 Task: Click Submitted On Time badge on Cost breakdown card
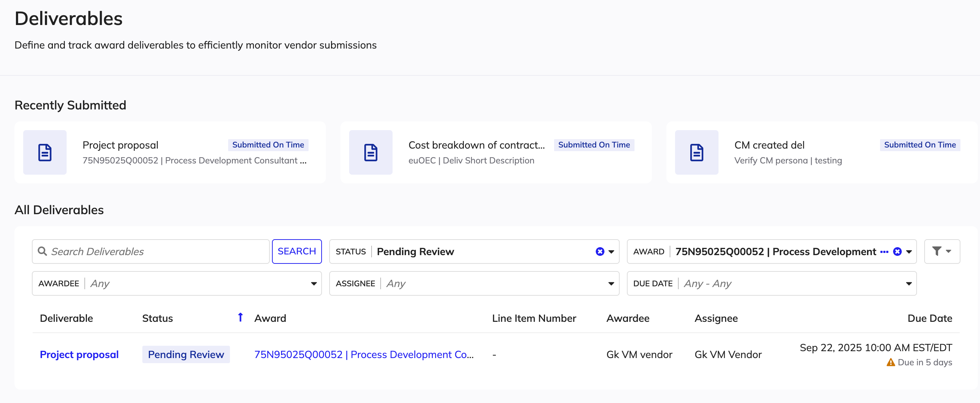(x=594, y=145)
